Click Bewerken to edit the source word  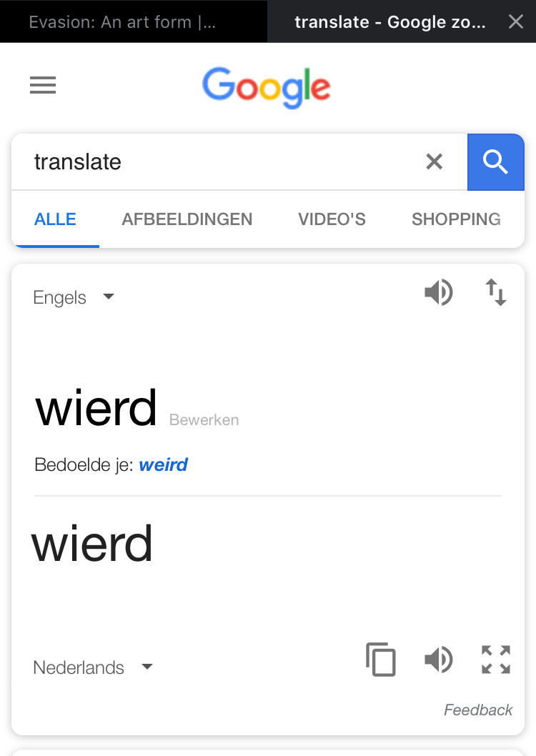click(204, 420)
